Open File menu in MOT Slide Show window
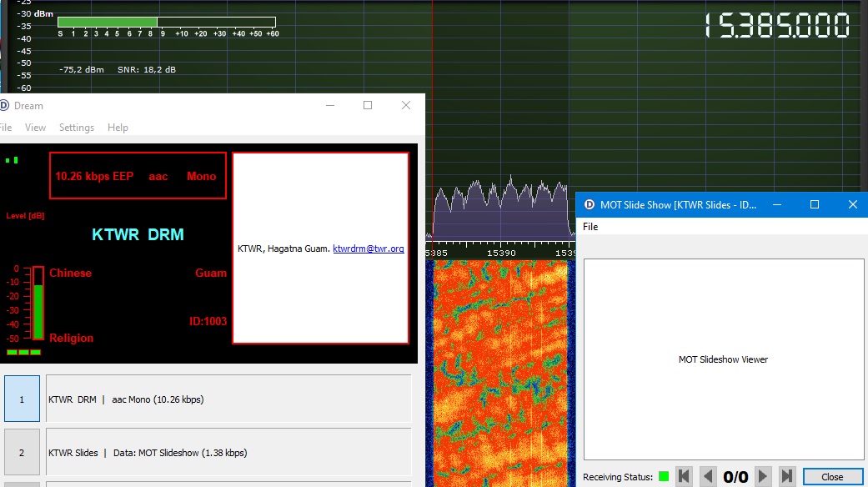Image resolution: width=868 pixels, height=487 pixels. (x=590, y=226)
